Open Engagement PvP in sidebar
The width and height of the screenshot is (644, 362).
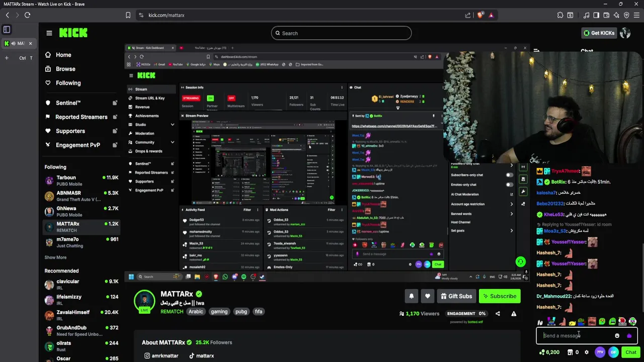[x=81, y=145]
